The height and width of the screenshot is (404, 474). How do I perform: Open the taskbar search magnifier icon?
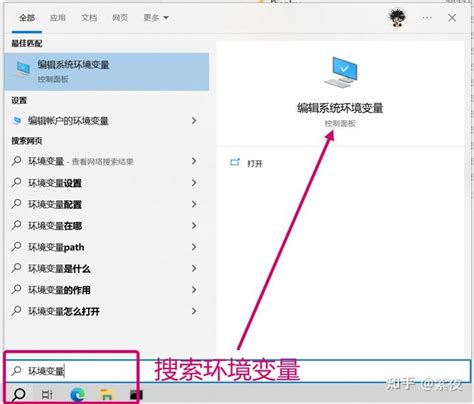point(19,395)
